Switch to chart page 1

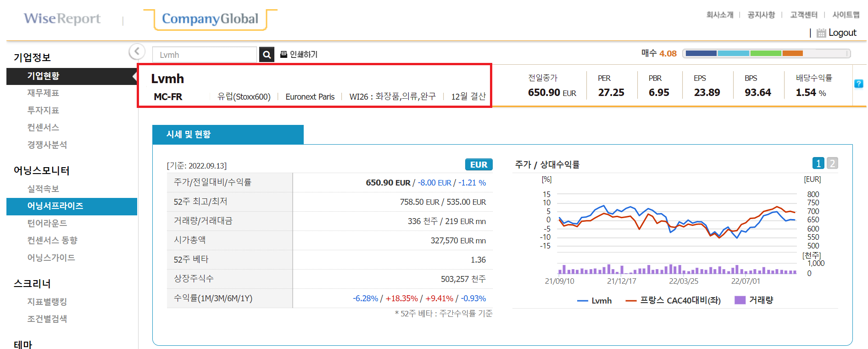818,163
